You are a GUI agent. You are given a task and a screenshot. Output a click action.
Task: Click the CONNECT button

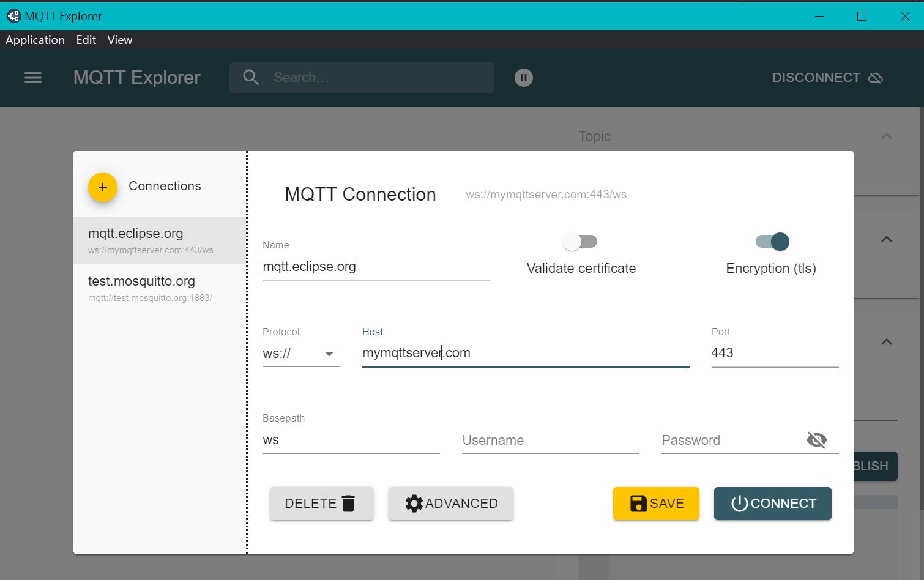[773, 504]
